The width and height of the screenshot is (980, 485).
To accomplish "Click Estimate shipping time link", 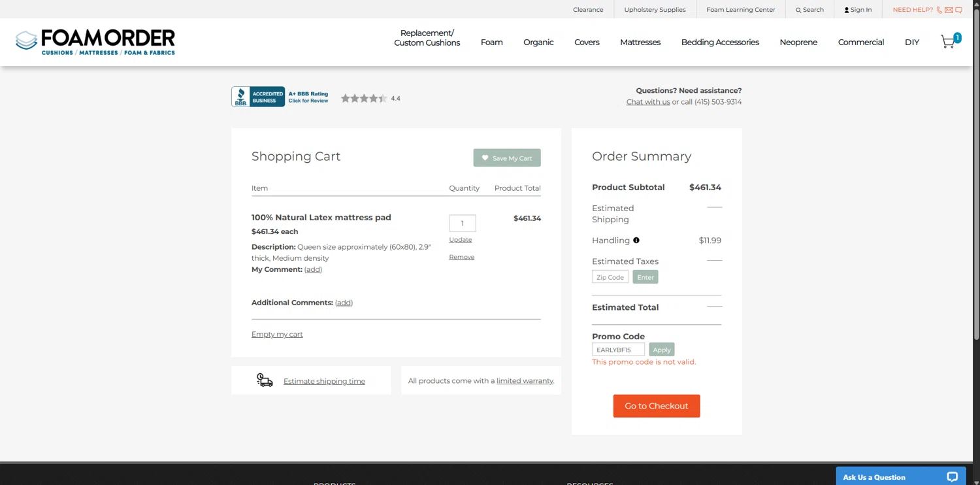I will 324,382.
